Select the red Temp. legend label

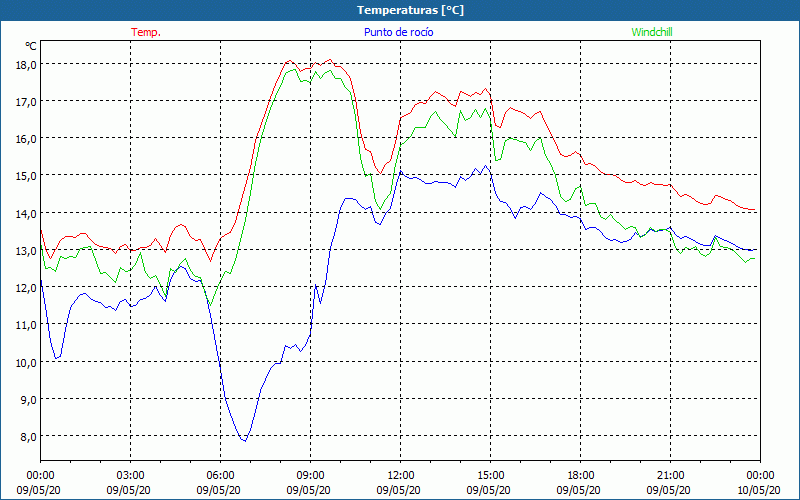[146, 32]
